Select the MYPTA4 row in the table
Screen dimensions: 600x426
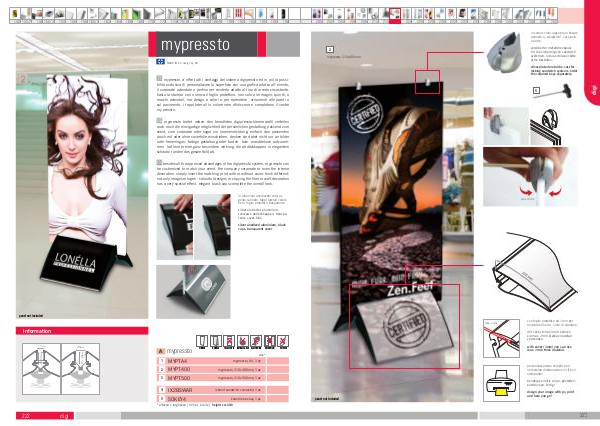click(x=223, y=361)
